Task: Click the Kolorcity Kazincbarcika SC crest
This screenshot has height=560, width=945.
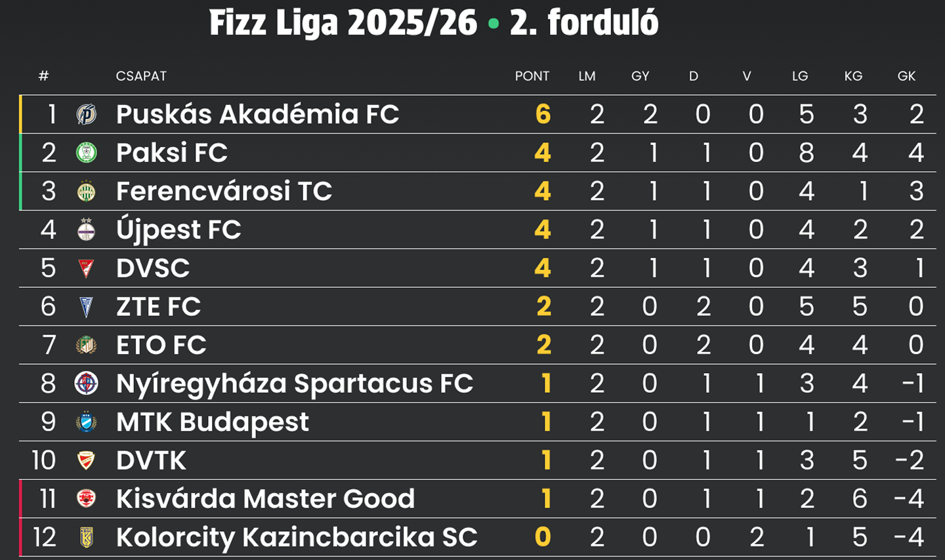Action: pyautogui.click(x=86, y=537)
